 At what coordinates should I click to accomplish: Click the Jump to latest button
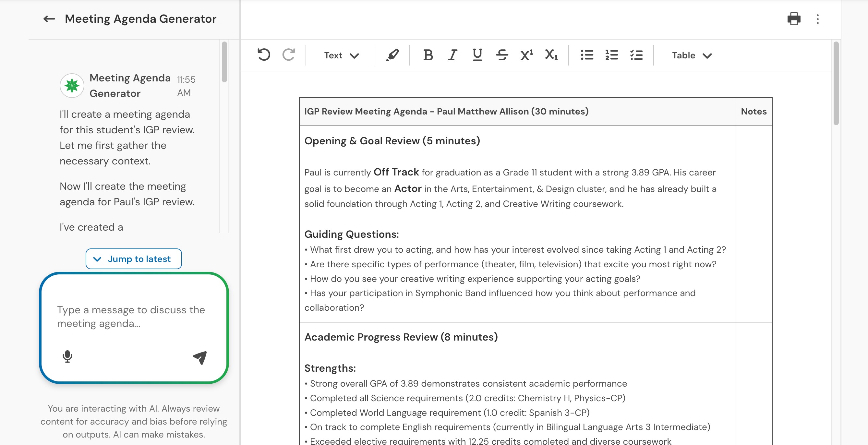(x=133, y=259)
